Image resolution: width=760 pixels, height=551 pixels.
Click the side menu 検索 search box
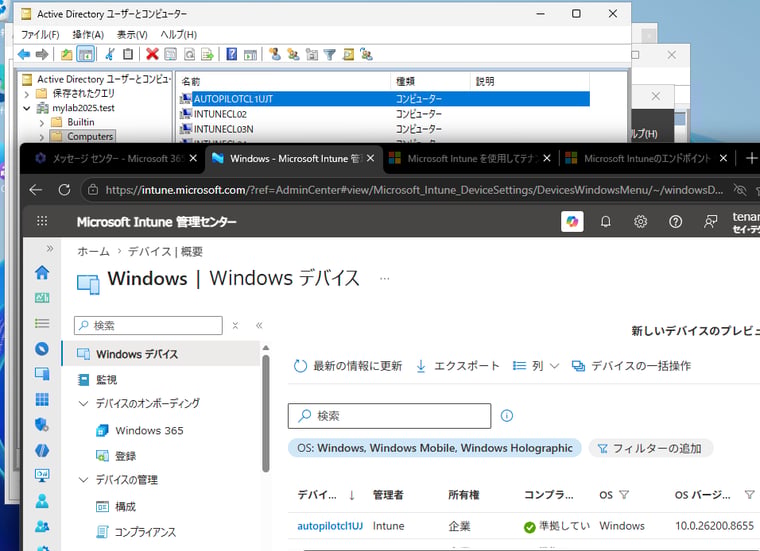click(148, 326)
